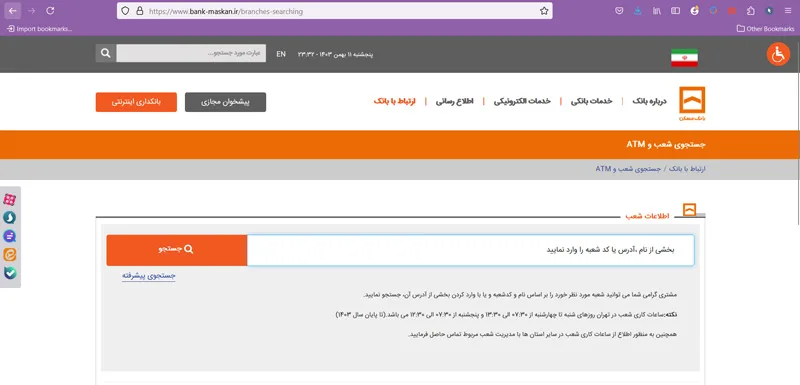Click the green checkmark shield sidebar icon
This screenshot has width=800, height=385.
(10, 273)
